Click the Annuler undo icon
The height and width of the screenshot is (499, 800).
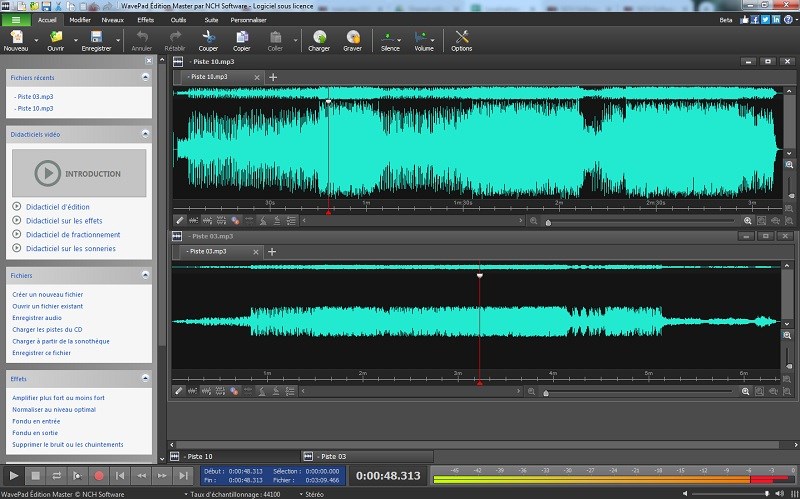[x=142, y=37]
